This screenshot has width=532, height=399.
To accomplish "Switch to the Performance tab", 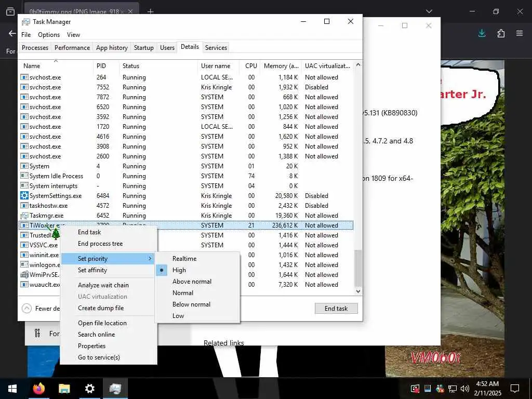I will (x=72, y=47).
